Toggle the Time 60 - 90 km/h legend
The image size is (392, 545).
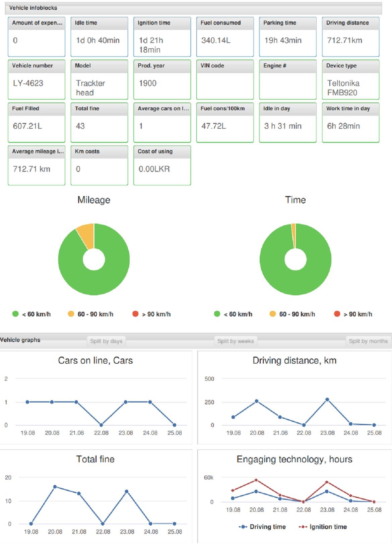tap(292, 314)
